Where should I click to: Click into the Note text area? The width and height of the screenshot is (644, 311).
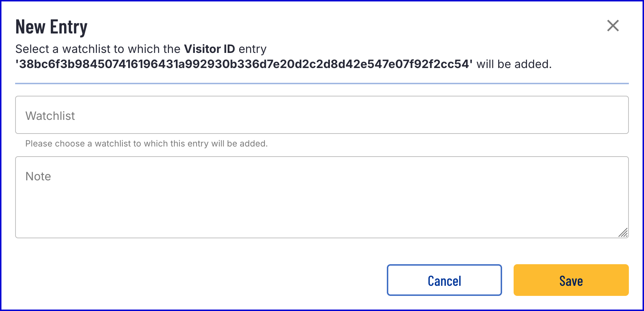pyautogui.click(x=322, y=202)
